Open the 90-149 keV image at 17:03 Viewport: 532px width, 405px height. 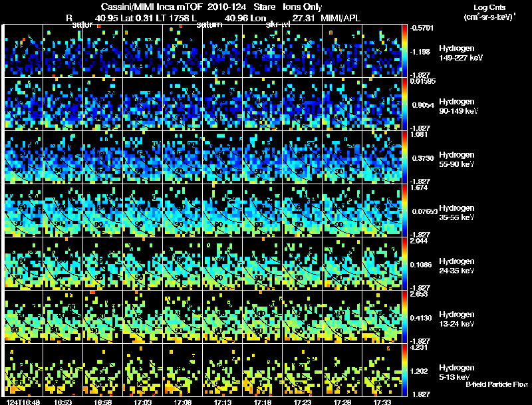click(143, 104)
